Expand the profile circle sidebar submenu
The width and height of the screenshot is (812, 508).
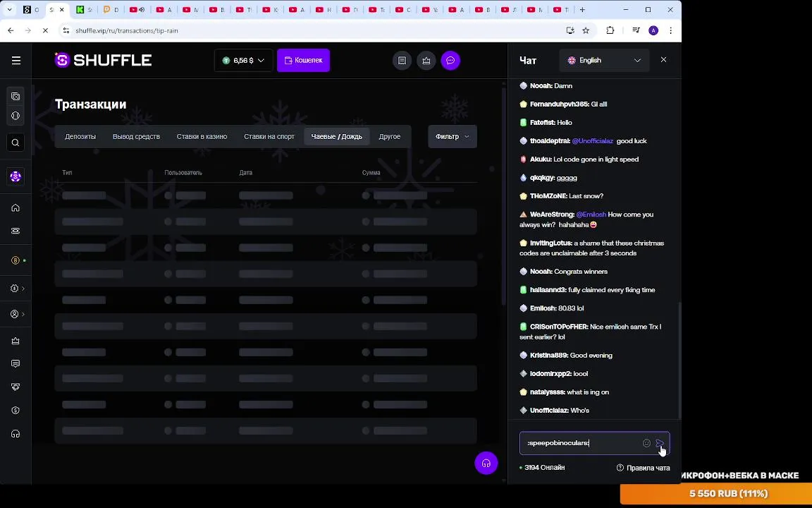click(x=17, y=314)
